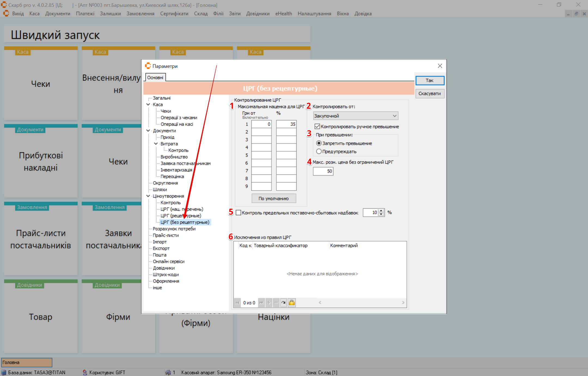The height and width of the screenshot is (376, 588).
Task: Click the database icon in status bar
Action: click(4, 372)
